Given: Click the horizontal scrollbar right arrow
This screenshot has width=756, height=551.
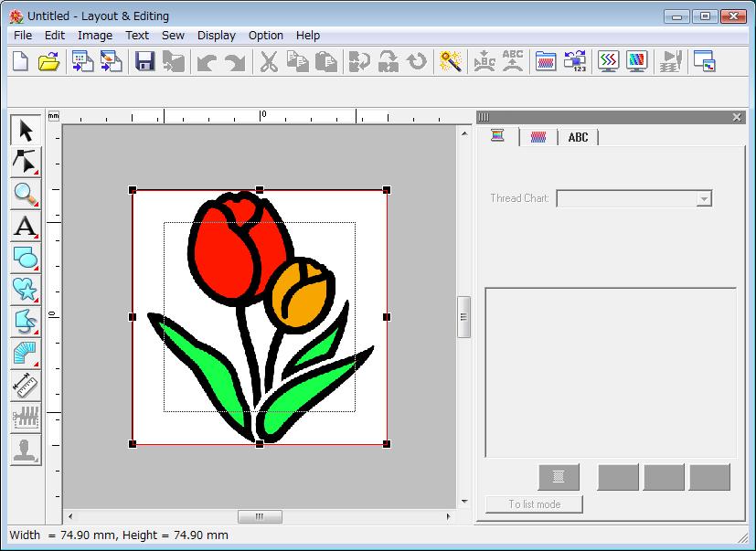Looking at the screenshot, I should point(449,516).
